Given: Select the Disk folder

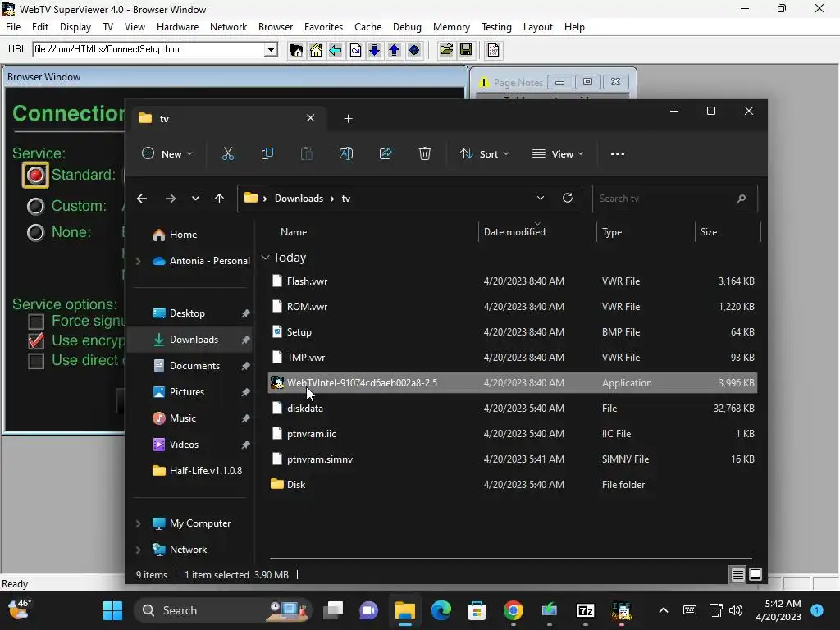Looking at the screenshot, I should click(512, 485).
